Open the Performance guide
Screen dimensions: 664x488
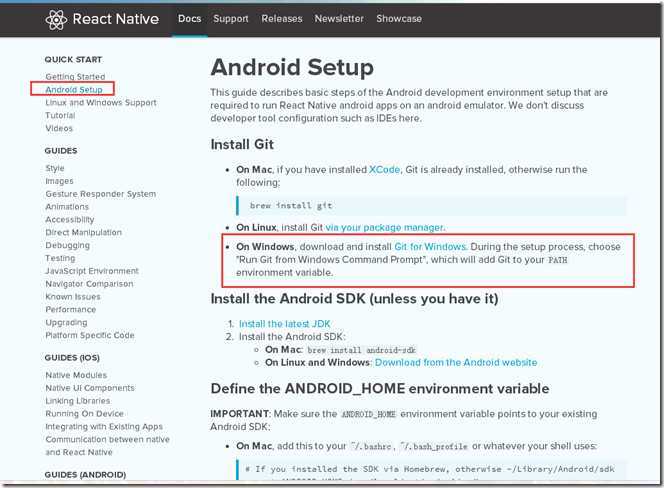point(70,309)
